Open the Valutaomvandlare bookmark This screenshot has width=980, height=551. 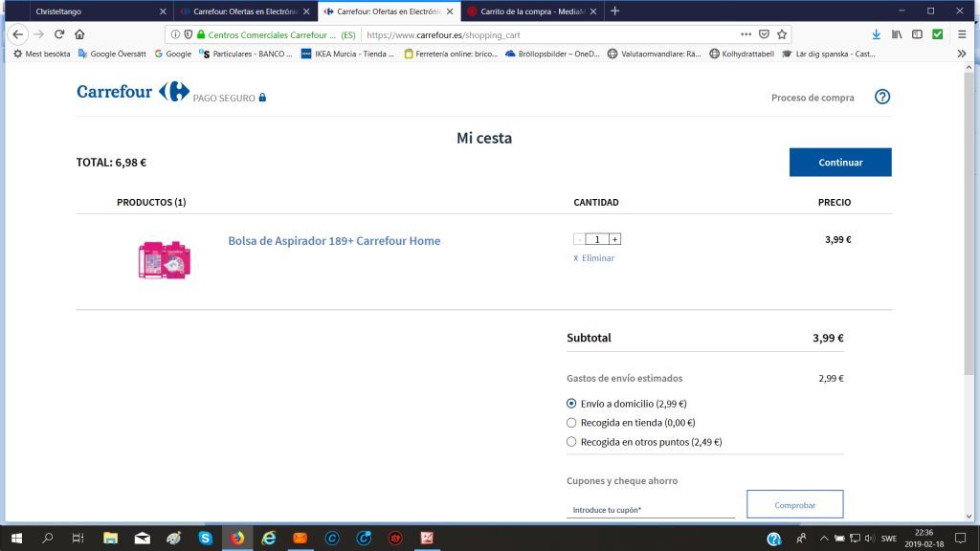pos(655,54)
